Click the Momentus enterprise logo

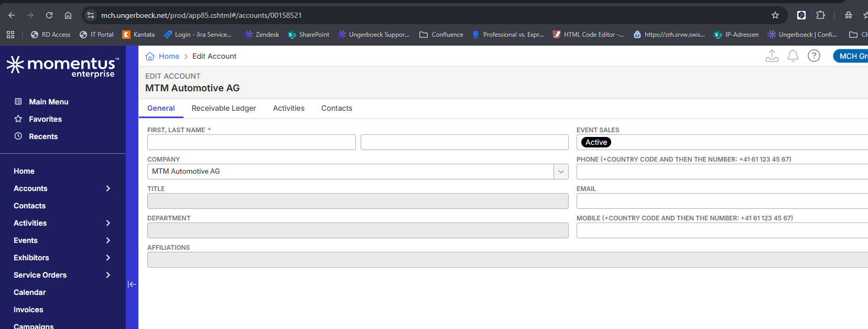pyautogui.click(x=62, y=67)
